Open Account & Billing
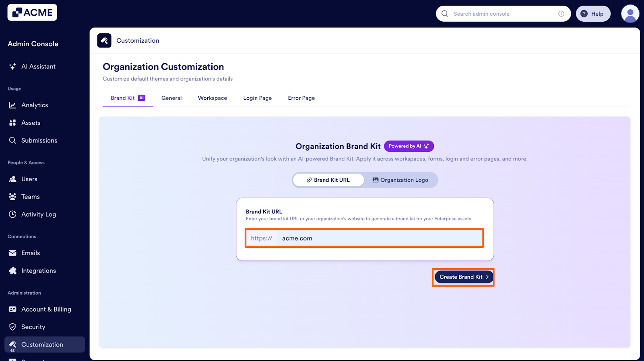This screenshot has height=361, width=644. [45, 309]
